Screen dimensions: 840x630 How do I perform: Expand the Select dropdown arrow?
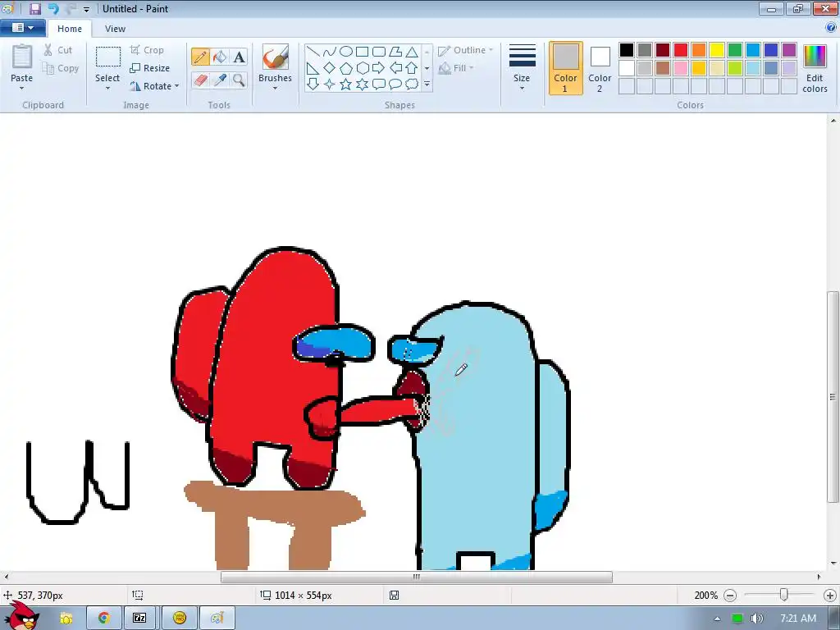107,88
